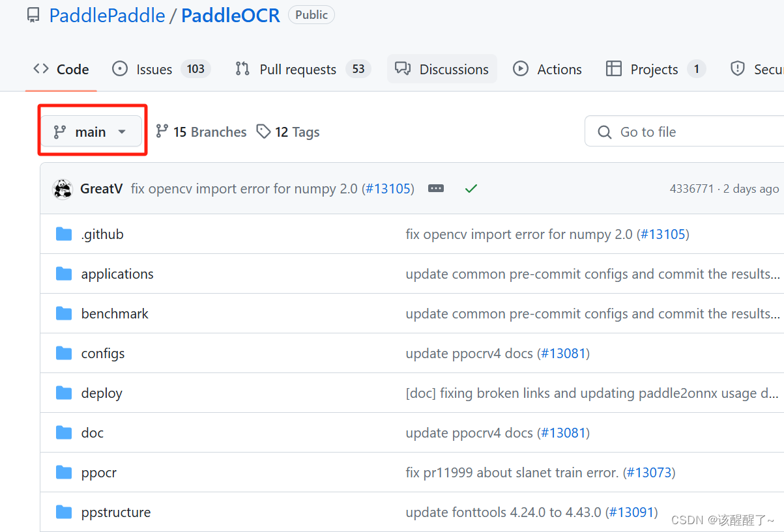Click the green check status icon
This screenshot has width=784, height=532.
point(471,188)
